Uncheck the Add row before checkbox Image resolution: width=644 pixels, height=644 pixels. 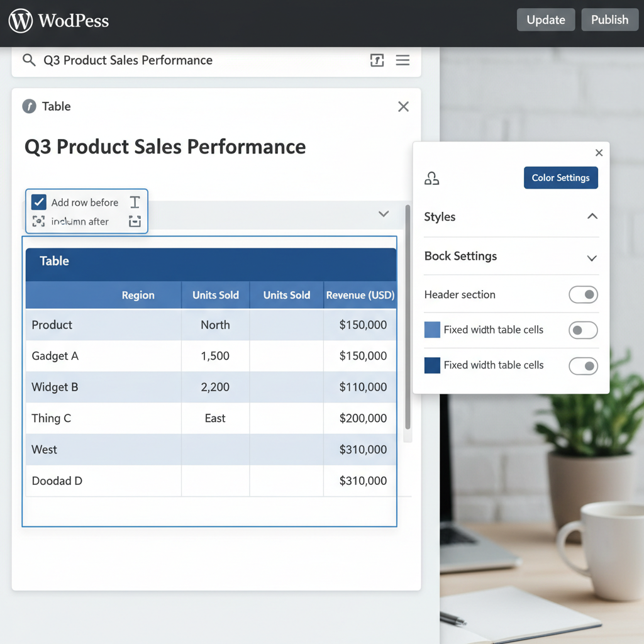pyautogui.click(x=39, y=202)
